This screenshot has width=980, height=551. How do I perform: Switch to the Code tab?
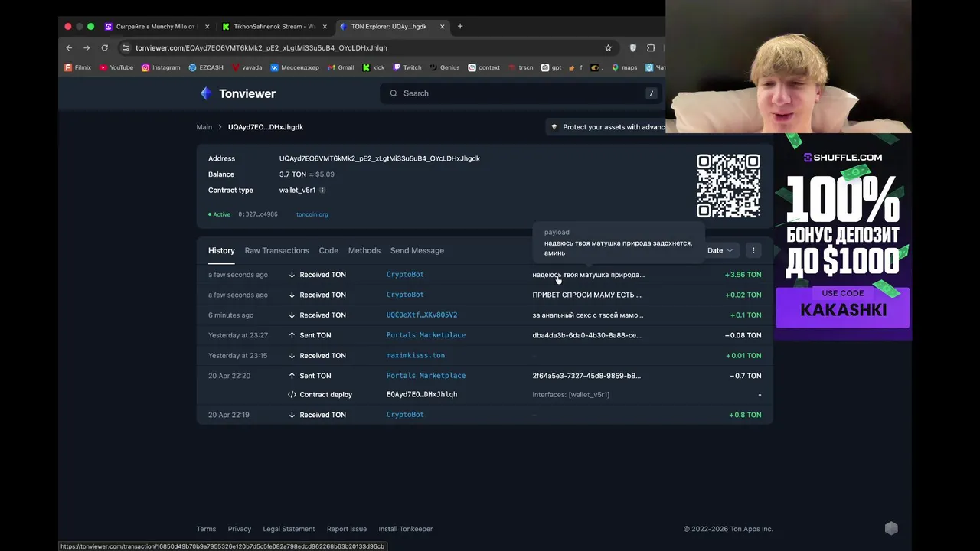pos(328,250)
